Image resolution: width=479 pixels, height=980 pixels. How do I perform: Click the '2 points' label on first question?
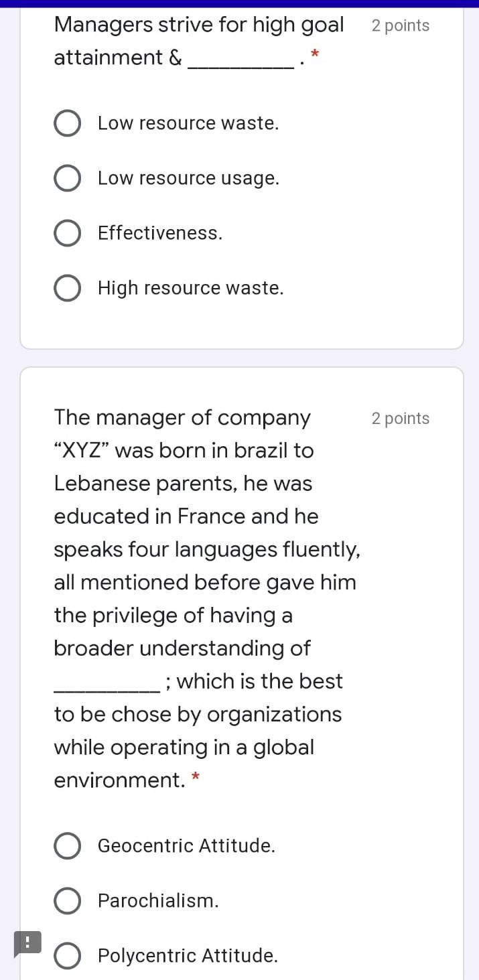click(x=400, y=25)
